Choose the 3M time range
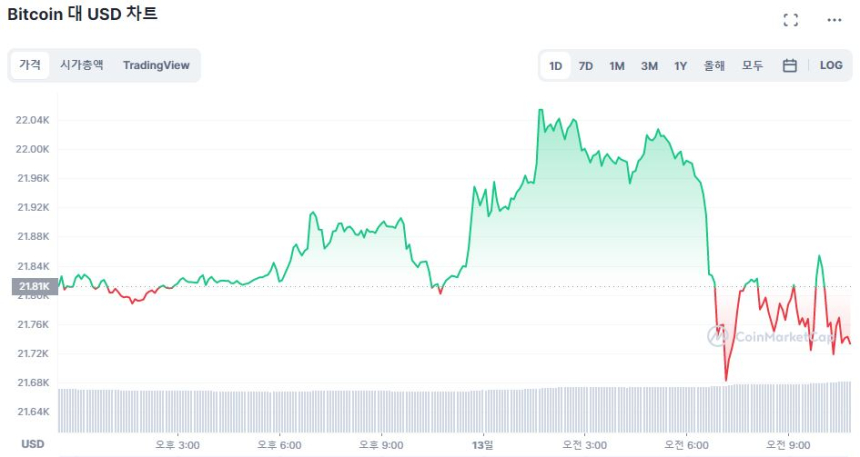The width and height of the screenshot is (860, 457). [x=649, y=66]
